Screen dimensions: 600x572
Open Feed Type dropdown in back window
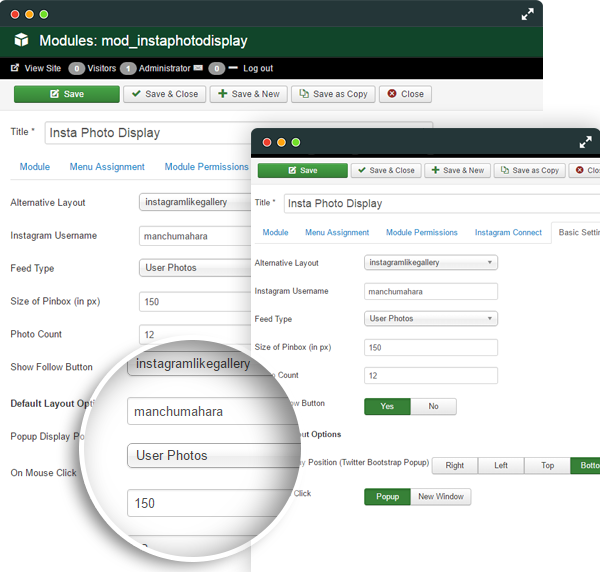(195, 268)
